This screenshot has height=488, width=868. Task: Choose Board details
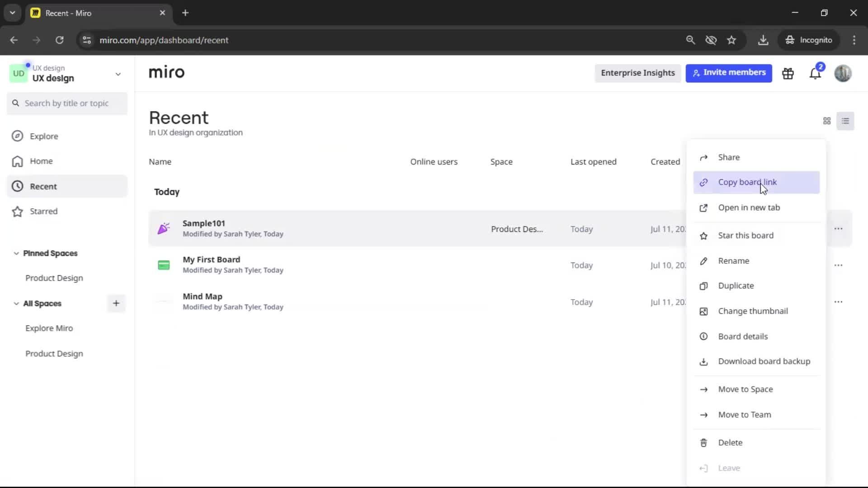756,337
